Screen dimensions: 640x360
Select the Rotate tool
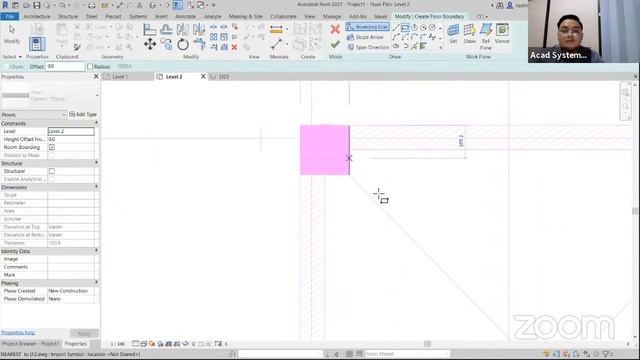pos(183,44)
